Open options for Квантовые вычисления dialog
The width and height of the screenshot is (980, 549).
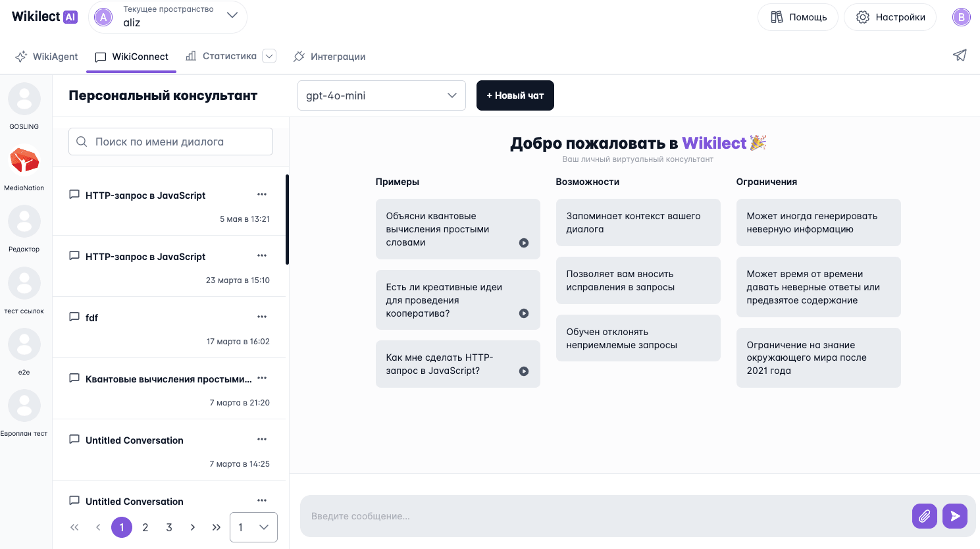tap(262, 378)
